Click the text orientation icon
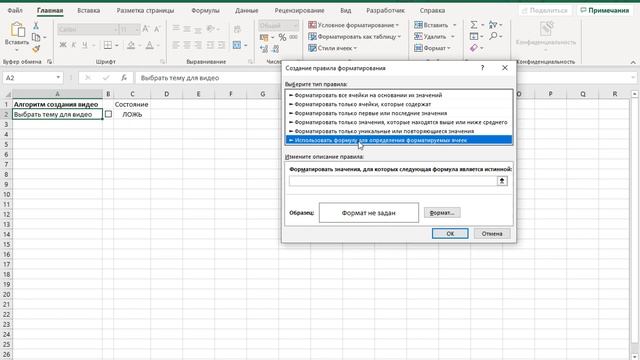 [211, 29]
